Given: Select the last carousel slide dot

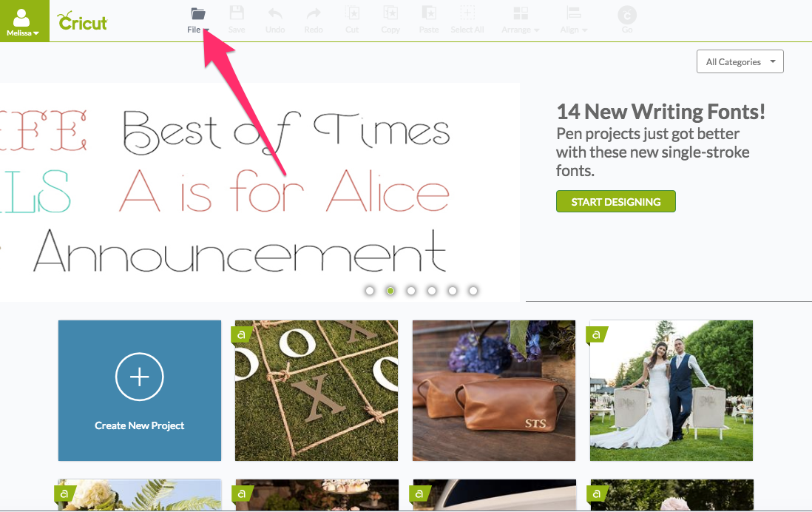Looking at the screenshot, I should pos(473,291).
